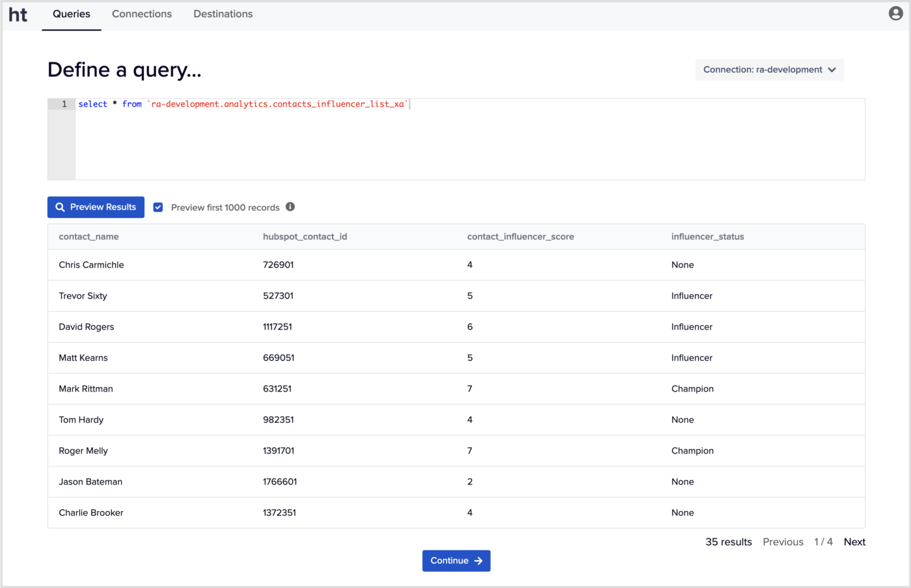Click the ht logo icon
911x588 pixels.
tap(18, 14)
